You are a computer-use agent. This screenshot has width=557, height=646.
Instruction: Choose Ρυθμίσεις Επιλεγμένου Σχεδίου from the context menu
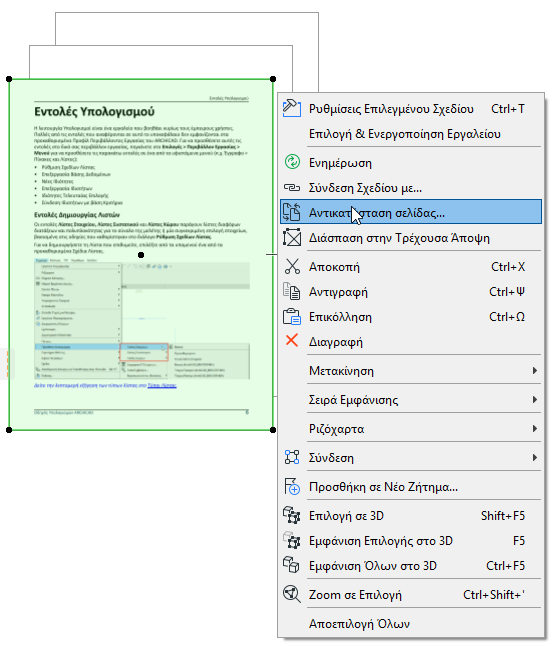click(x=411, y=109)
